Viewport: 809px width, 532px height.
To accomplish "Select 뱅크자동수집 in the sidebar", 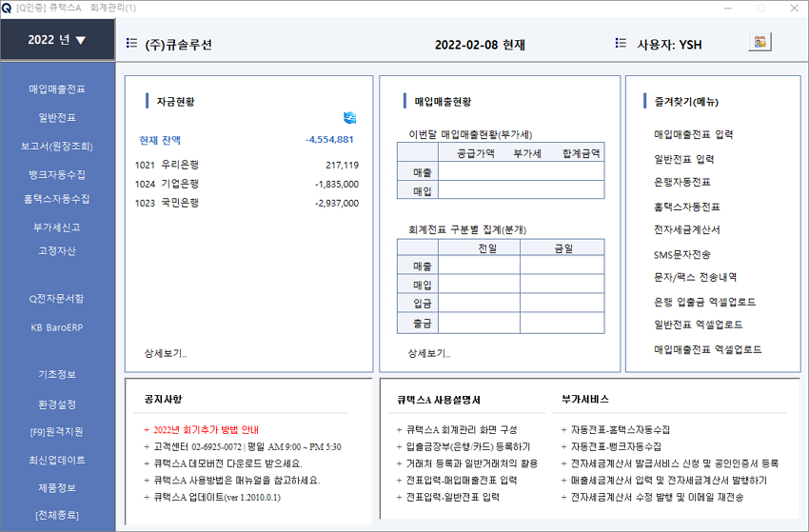I will (57, 175).
